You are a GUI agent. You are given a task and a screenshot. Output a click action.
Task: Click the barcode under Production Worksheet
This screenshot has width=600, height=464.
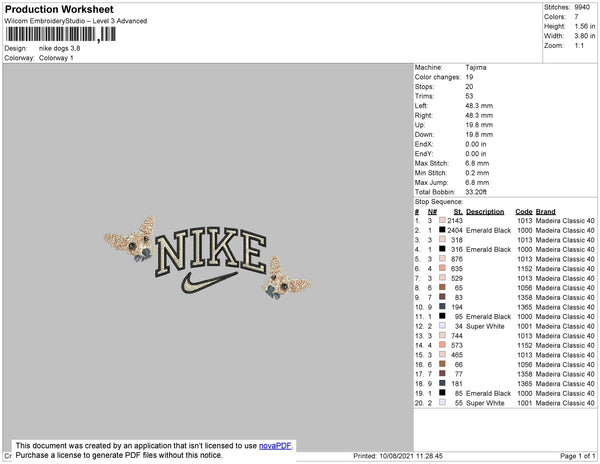point(60,34)
